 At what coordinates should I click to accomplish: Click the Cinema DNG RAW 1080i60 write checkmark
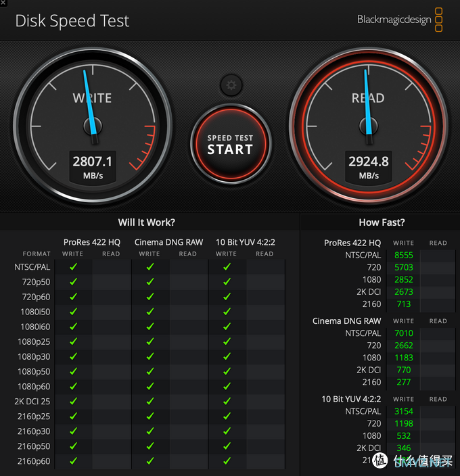[x=150, y=327]
